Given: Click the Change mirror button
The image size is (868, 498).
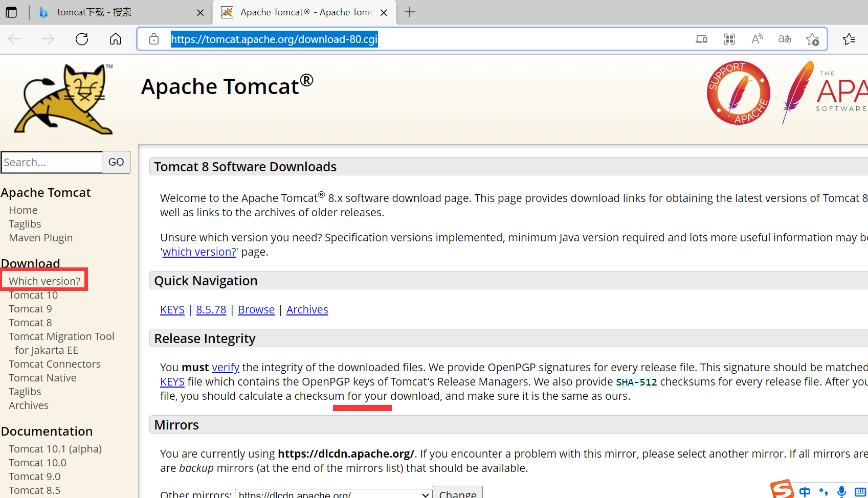Looking at the screenshot, I should click(458, 493).
